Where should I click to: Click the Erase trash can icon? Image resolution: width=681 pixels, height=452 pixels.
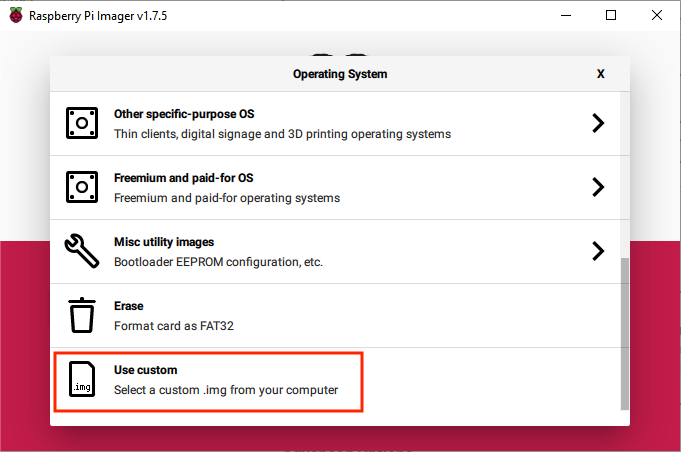tap(82, 315)
